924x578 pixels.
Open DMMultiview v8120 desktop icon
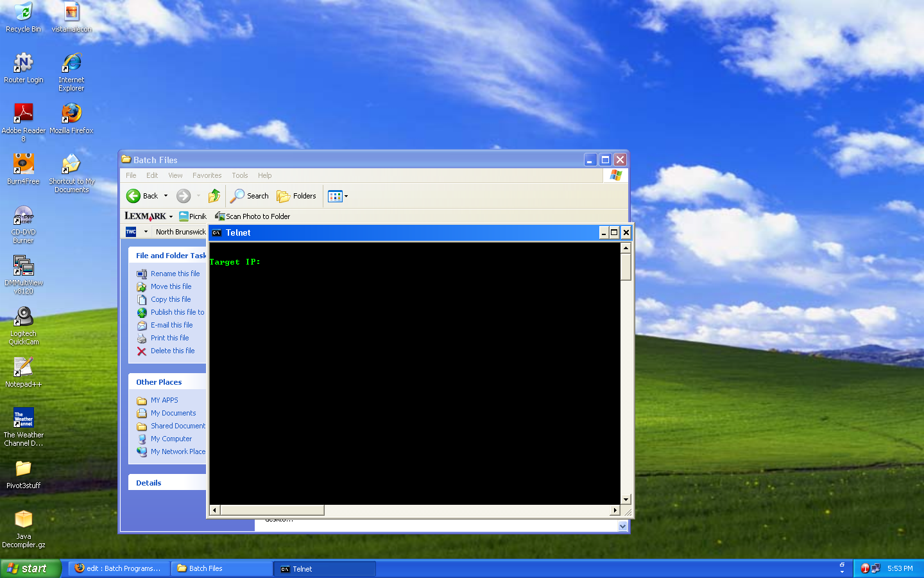click(23, 275)
